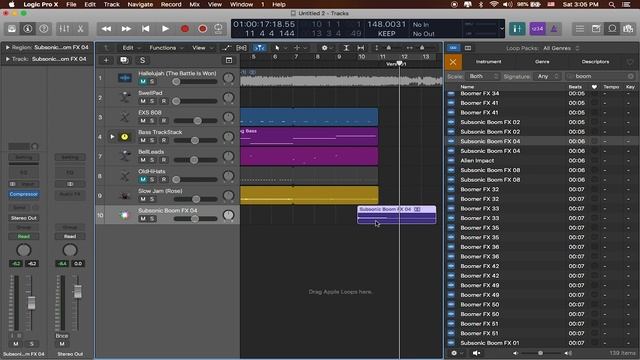The height and width of the screenshot is (360, 640).
Task: Open the Signature Any dropdown
Action: [x=548, y=76]
